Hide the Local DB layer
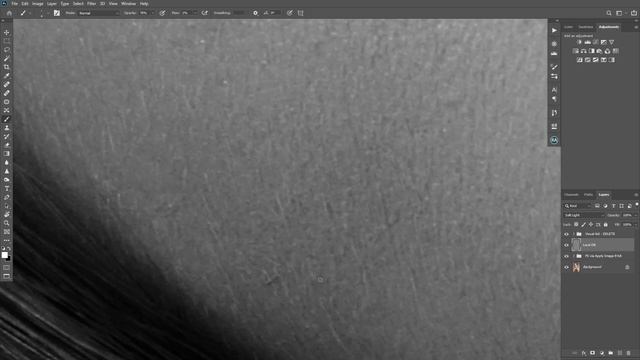Screen dimensions: 640x360 click(x=567, y=245)
